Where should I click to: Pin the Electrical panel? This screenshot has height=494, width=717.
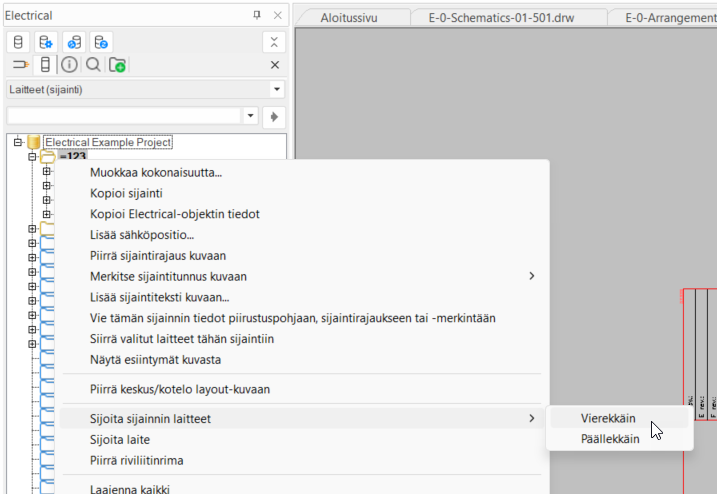(257, 16)
